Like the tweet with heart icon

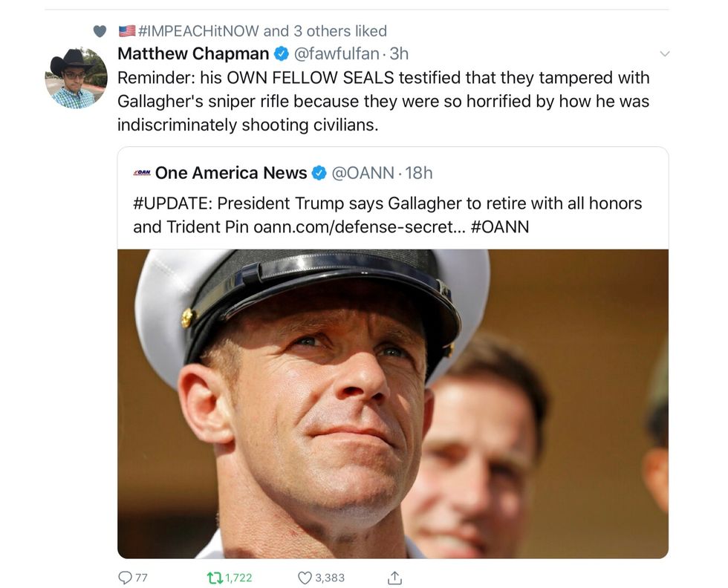305,577
